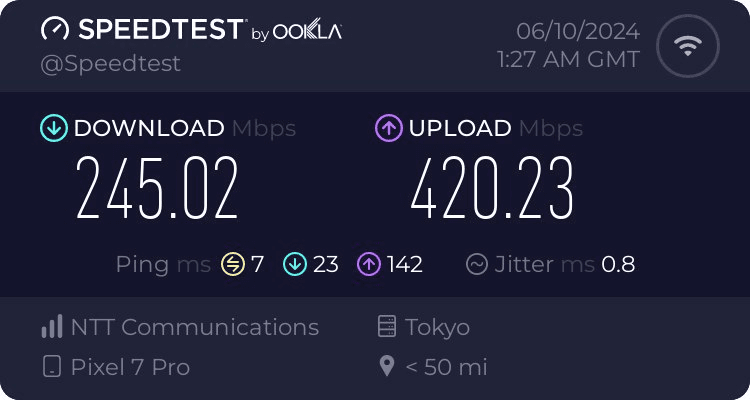Click the 420.23 upload speed value
750x400 pixels.
click(492, 189)
